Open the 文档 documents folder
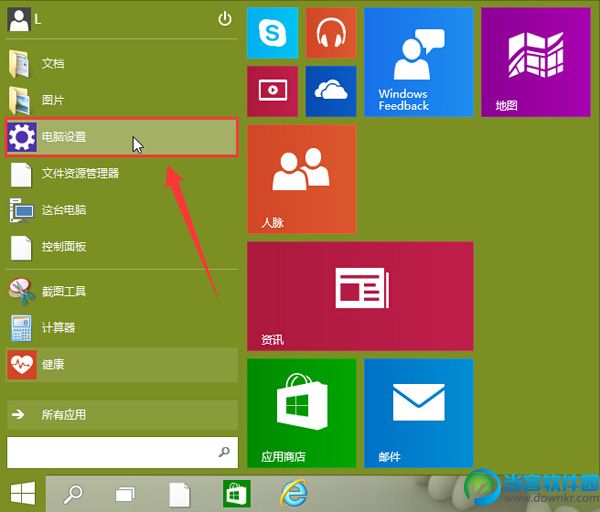This screenshot has height=512, width=600. click(122, 63)
